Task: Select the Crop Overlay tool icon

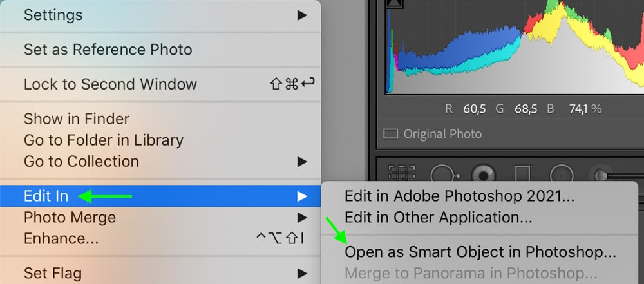Action: click(x=402, y=173)
